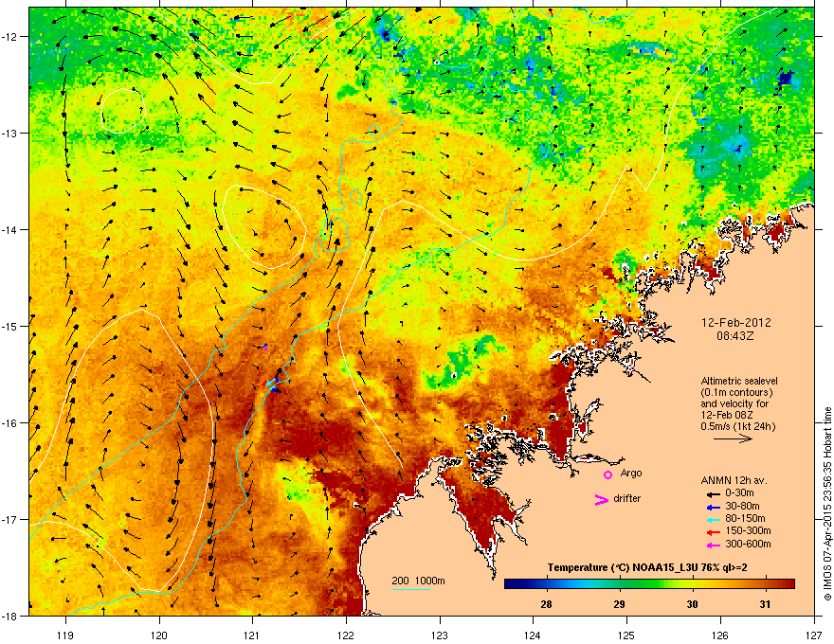
Task: Click the 150-300m depth label
Action: point(748,530)
